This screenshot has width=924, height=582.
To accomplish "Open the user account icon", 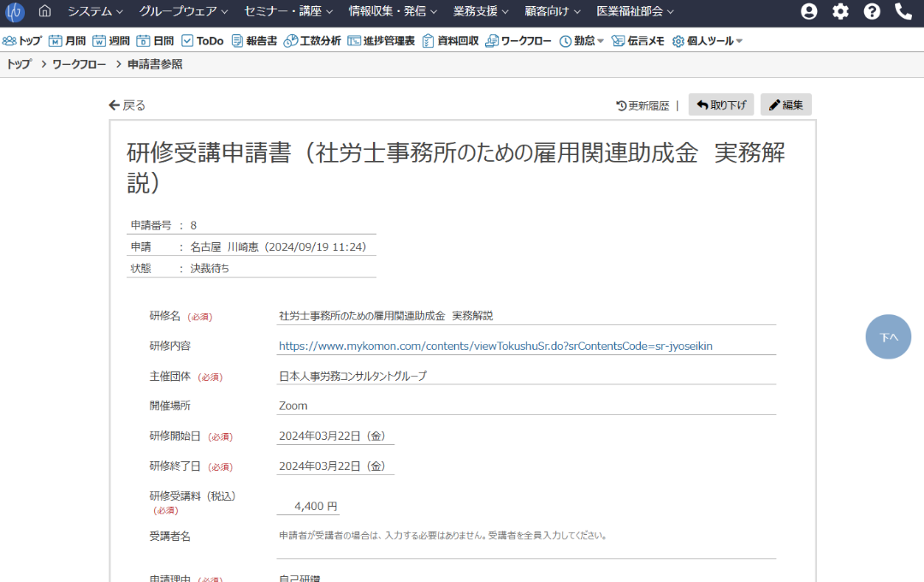I will pyautogui.click(x=809, y=11).
